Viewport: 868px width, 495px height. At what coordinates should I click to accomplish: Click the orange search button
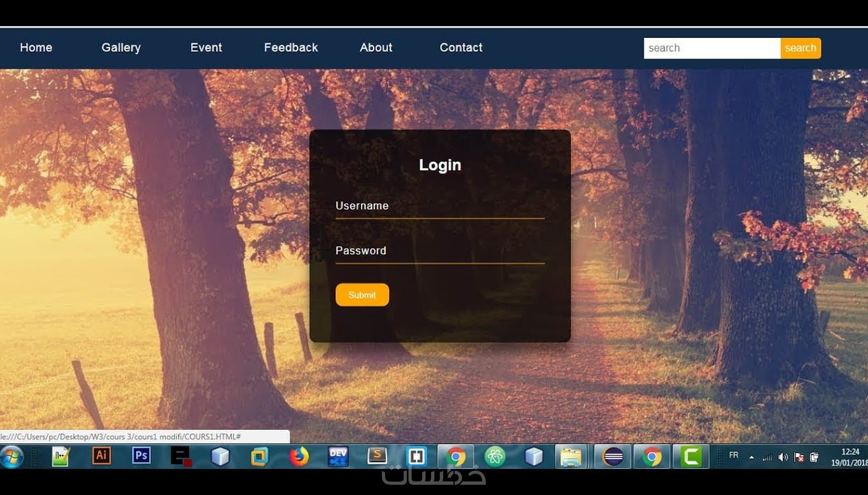click(x=801, y=48)
